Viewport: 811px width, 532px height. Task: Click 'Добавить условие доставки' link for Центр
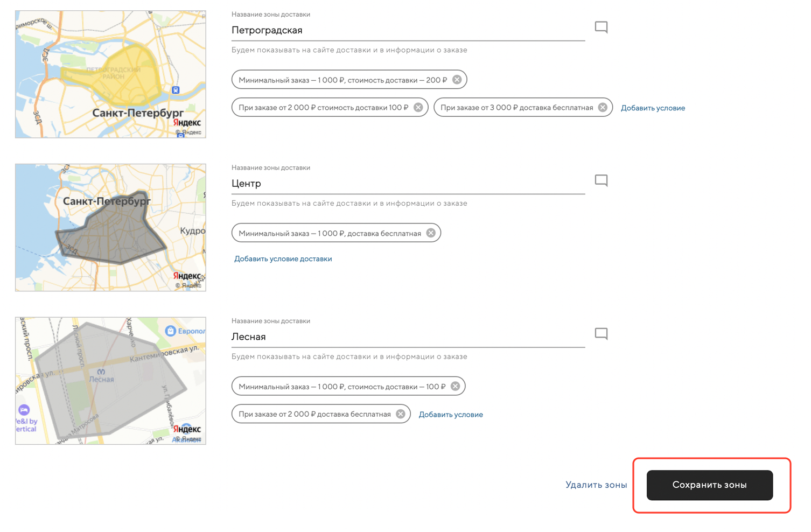click(x=283, y=259)
